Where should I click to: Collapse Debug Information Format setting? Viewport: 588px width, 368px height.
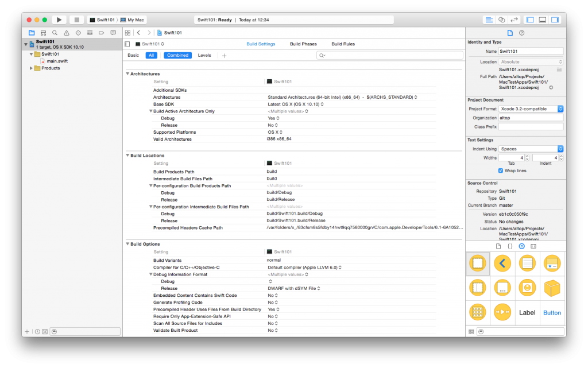point(151,274)
